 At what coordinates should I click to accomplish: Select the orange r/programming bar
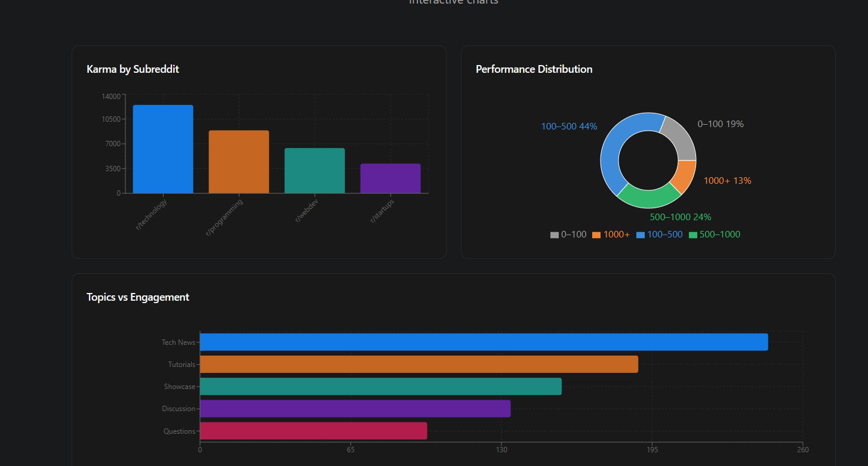239,162
